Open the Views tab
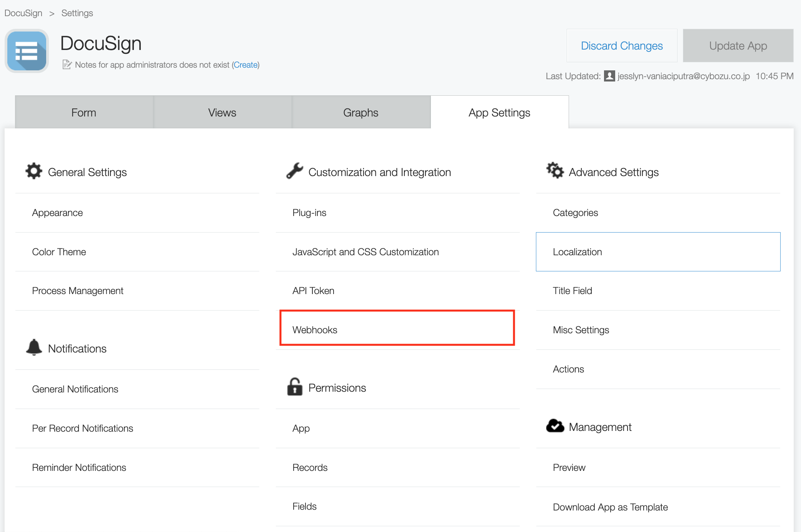801x532 pixels. 222,112
